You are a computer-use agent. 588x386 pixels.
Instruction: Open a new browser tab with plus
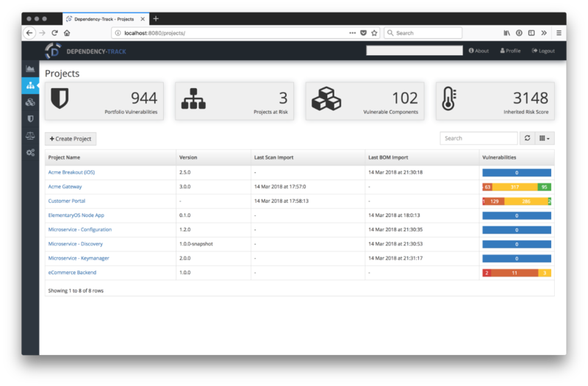coord(156,18)
